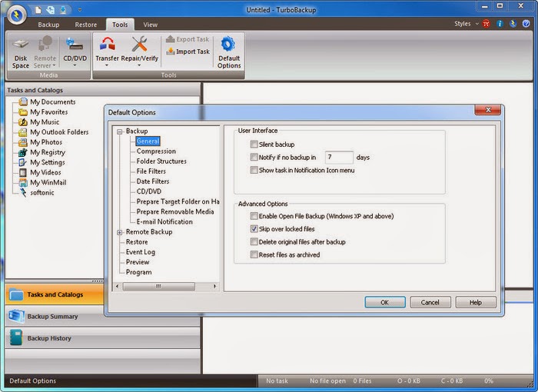538x392 pixels.
Task: Select Compression in options tree
Action: point(156,151)
